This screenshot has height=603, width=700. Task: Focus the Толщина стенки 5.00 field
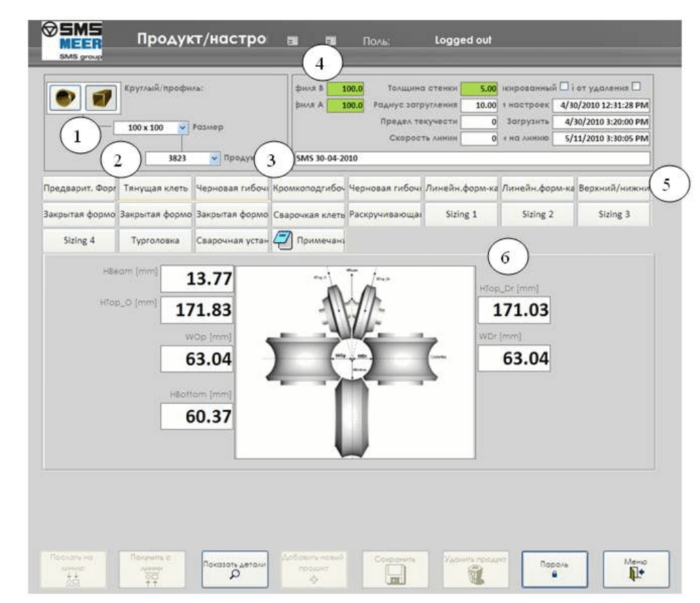click(479, 89)
